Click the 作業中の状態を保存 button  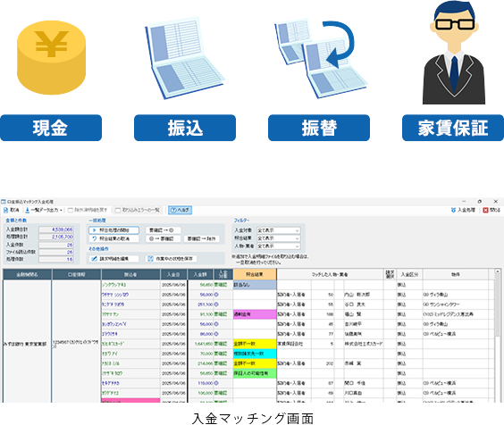[171, 259]
